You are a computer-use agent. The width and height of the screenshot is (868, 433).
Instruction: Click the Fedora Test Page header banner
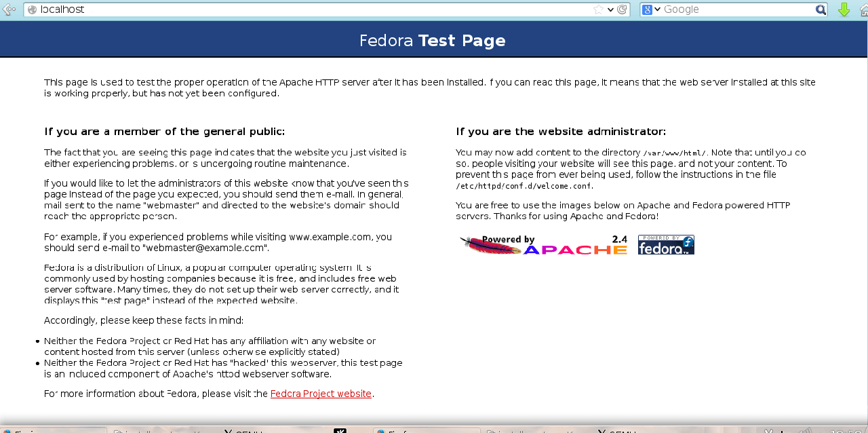coord(433,41)
